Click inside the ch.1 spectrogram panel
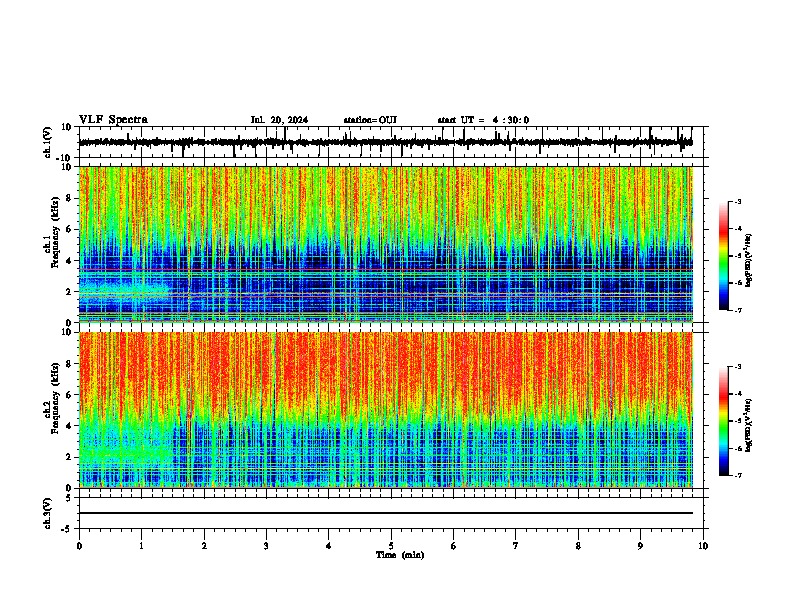This screenshot has width=792, height=612. tap(386, 244)
